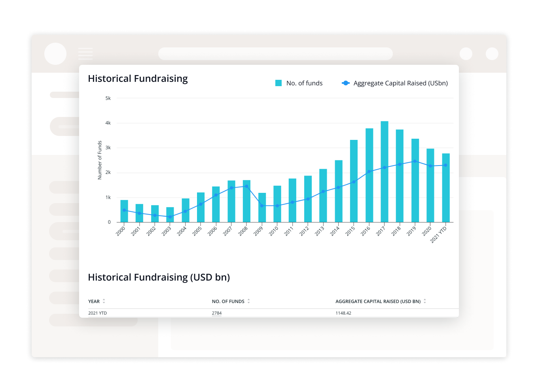Click the Aggregate Capital Raised legend marker

[345, 83]
